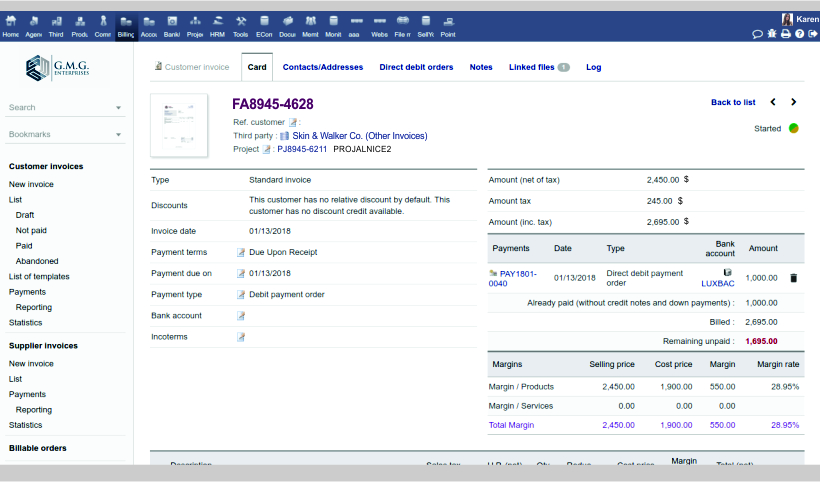The image size is (820, 482).
Task: Expand the Search dropdown in sidebar
Action: 119,108
